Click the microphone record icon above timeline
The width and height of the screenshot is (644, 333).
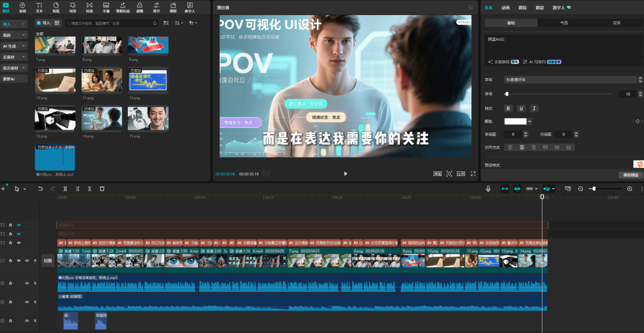point(488,189)
